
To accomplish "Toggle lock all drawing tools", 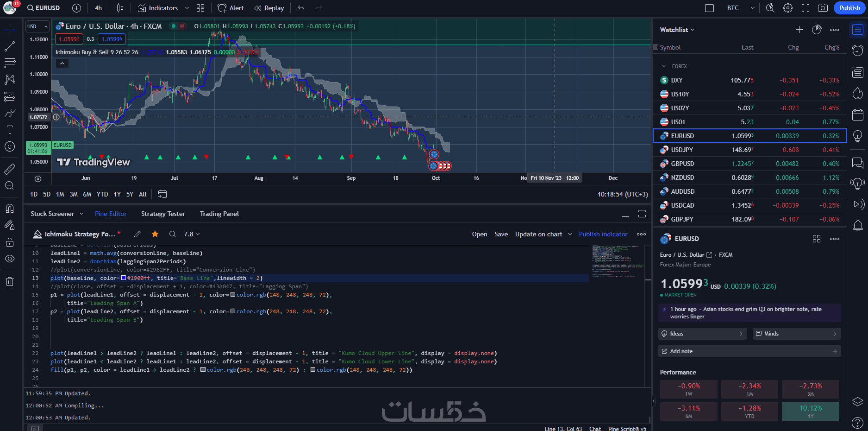I will pyautogui.click(x=10, y=242).
